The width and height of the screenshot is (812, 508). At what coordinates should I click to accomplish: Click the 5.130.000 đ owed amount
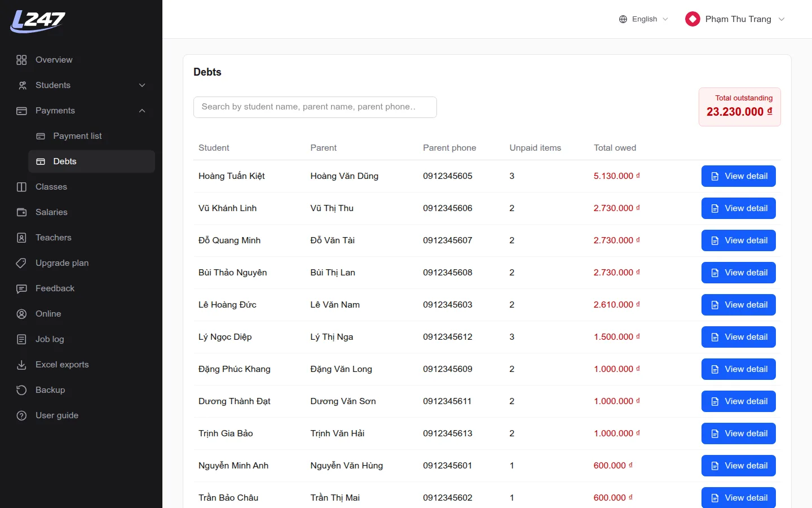[616, 176]
